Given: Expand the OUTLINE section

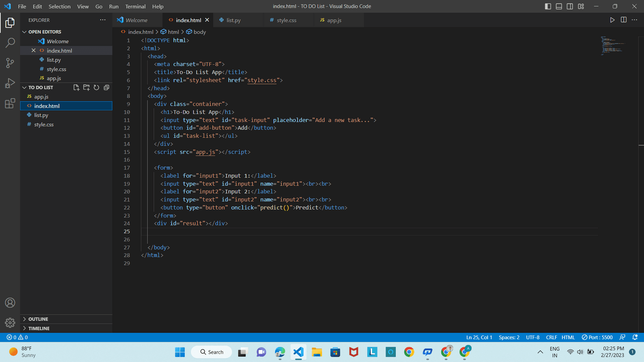Looking at the screenshot, I should pyautogui.click(x=66, y=319).
